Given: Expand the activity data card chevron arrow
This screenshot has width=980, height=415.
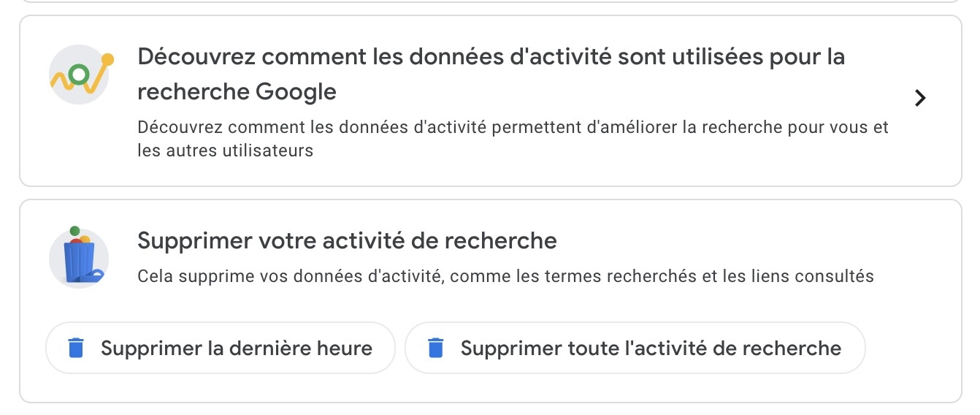Looking at the screenshot, I should click(x=920, y=98).
